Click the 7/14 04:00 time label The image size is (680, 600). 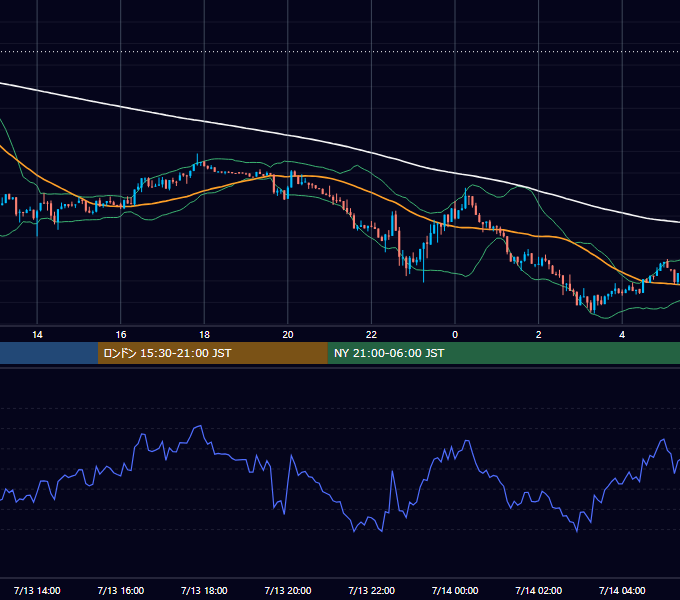tap(622, 590)
